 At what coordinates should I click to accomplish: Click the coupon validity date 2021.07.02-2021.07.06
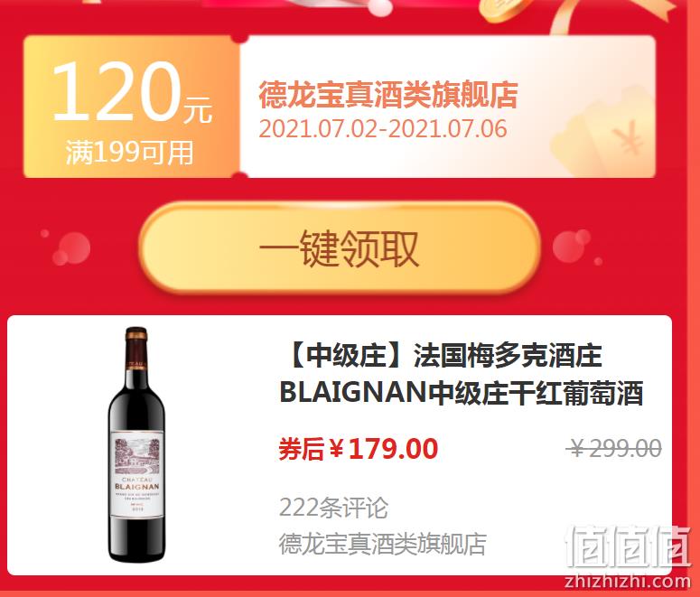[x=383, y=129]
